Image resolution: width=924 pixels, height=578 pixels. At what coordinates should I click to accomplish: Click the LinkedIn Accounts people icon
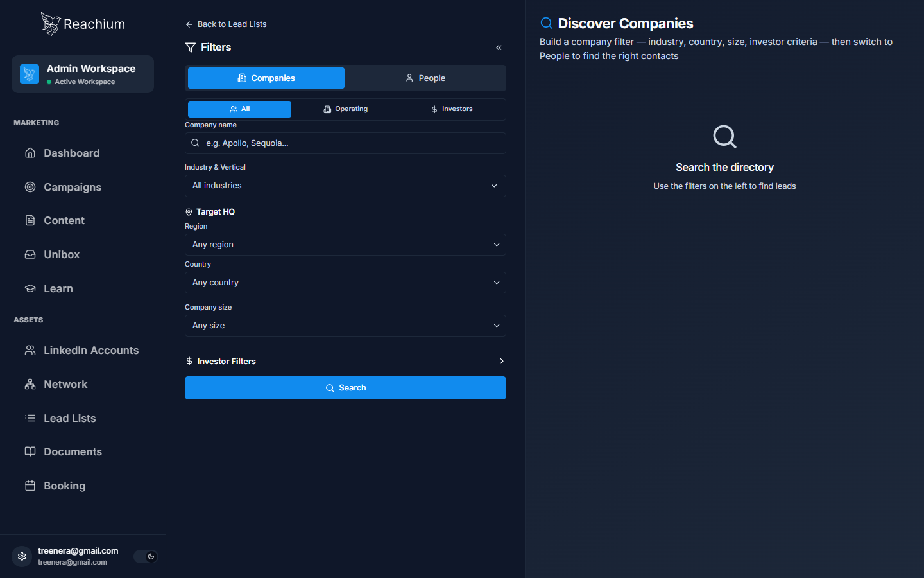[30, 350]
